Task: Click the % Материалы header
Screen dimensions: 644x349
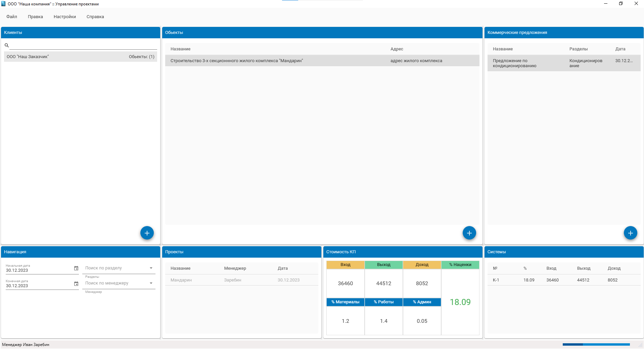Action: click(x=346, y=302)
